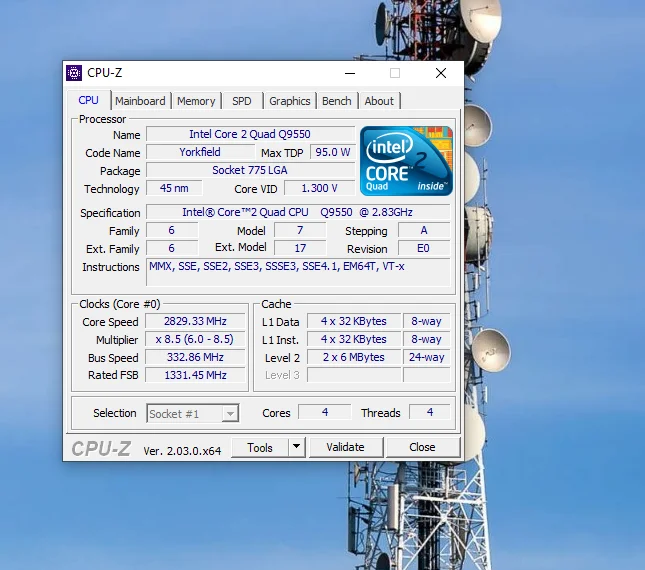Click the Code Name value Yorkfield
645x570 pixels.
200,152
